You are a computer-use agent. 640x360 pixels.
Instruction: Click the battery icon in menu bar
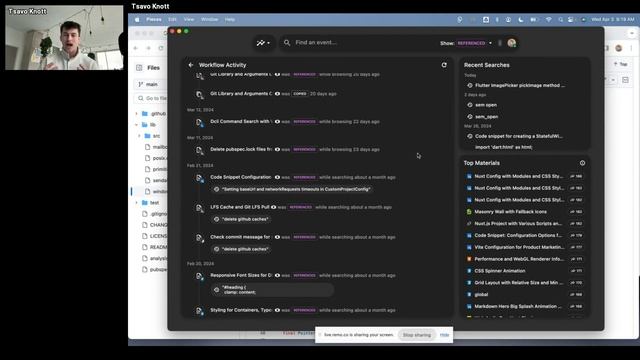(533, 20)
